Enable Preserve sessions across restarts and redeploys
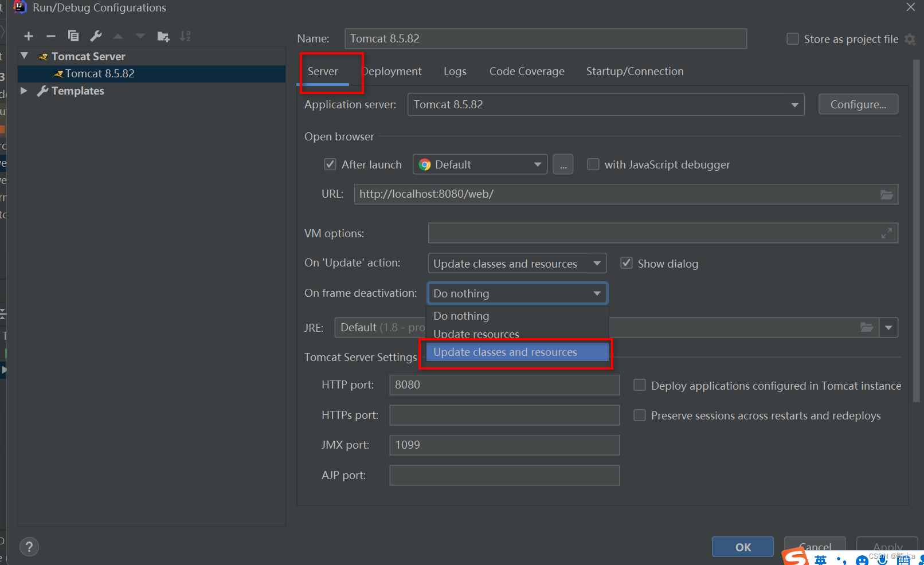Viewport: 924px width, 565px height. click(640, 415)
